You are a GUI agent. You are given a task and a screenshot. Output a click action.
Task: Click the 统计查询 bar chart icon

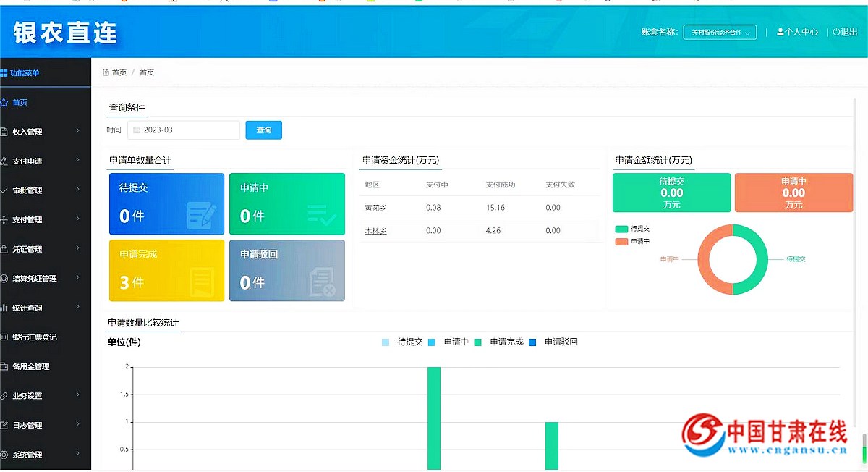4,308
